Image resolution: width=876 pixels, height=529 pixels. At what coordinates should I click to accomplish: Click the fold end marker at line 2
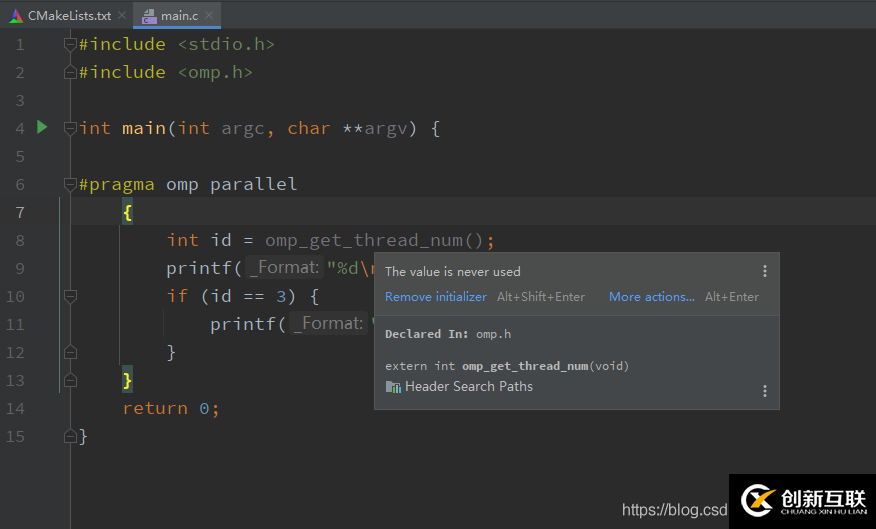pos(70,72)
